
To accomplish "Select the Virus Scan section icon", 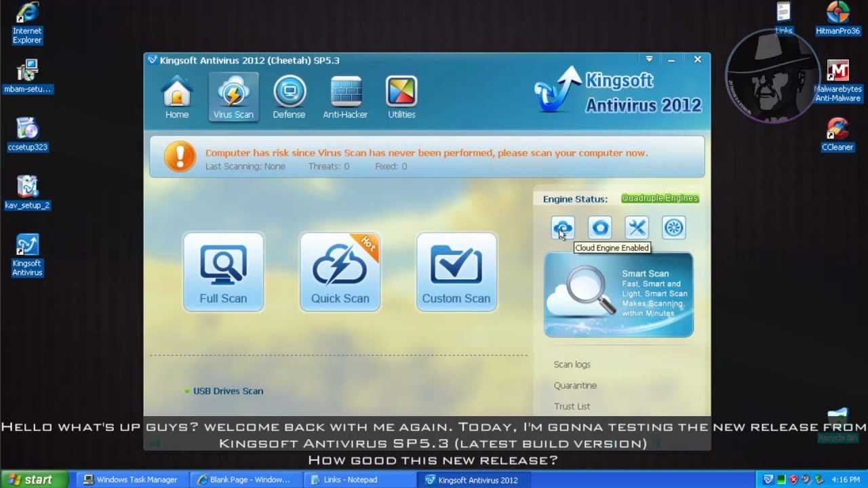I will point(233,98).
